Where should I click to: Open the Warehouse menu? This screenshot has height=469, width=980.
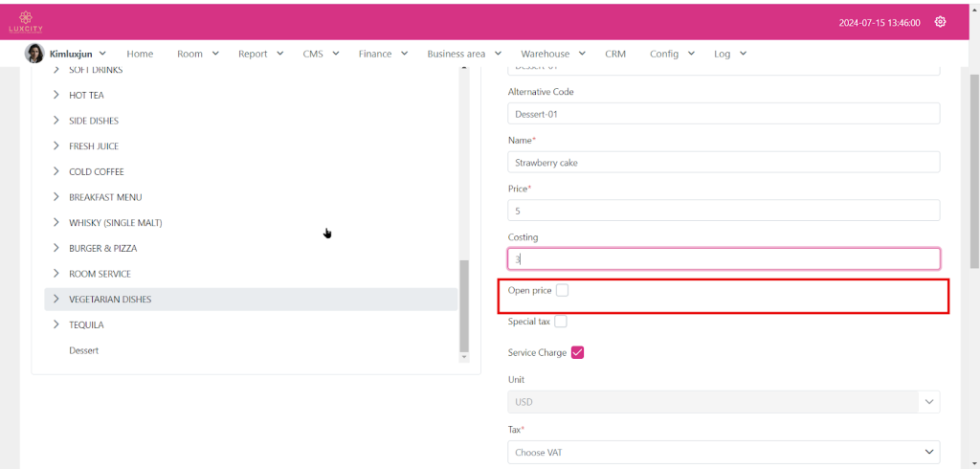552,54
